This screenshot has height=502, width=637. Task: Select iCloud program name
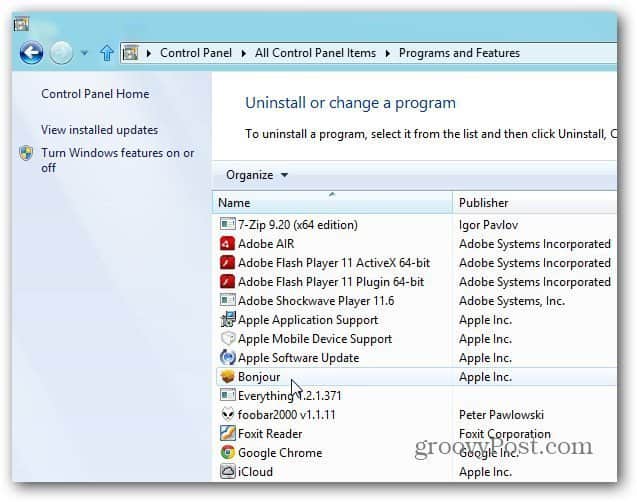coord(255,472)
